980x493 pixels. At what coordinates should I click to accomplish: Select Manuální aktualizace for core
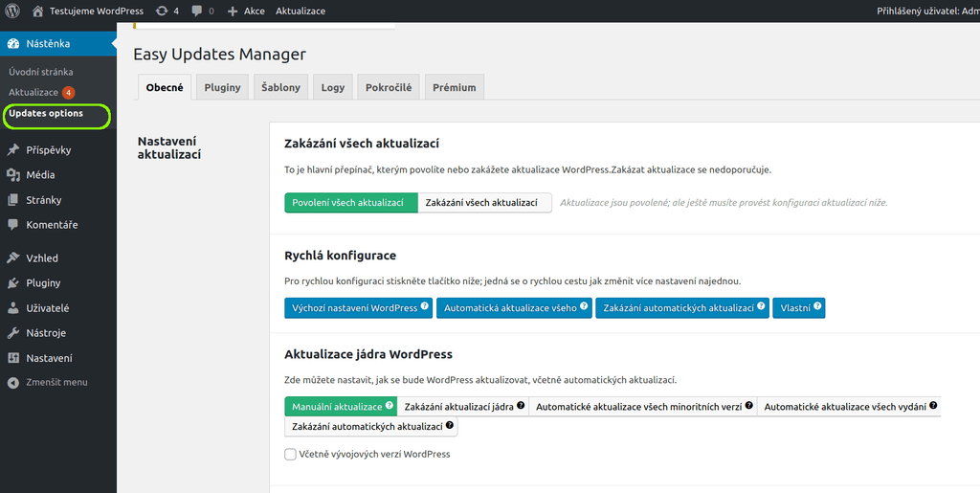point(341,406)
